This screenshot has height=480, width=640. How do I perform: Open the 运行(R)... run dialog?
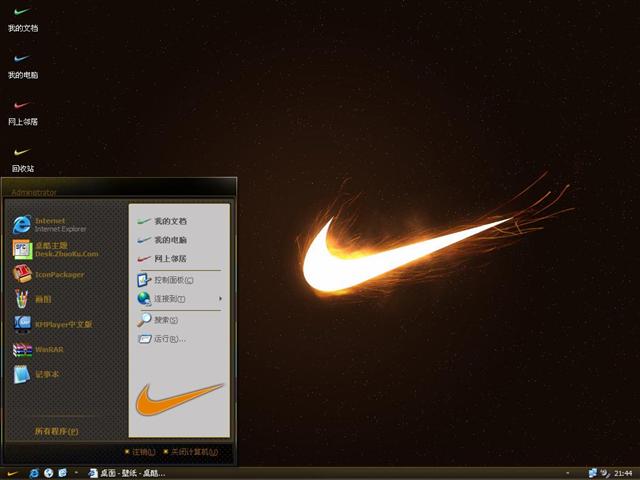tap(162, 339)
